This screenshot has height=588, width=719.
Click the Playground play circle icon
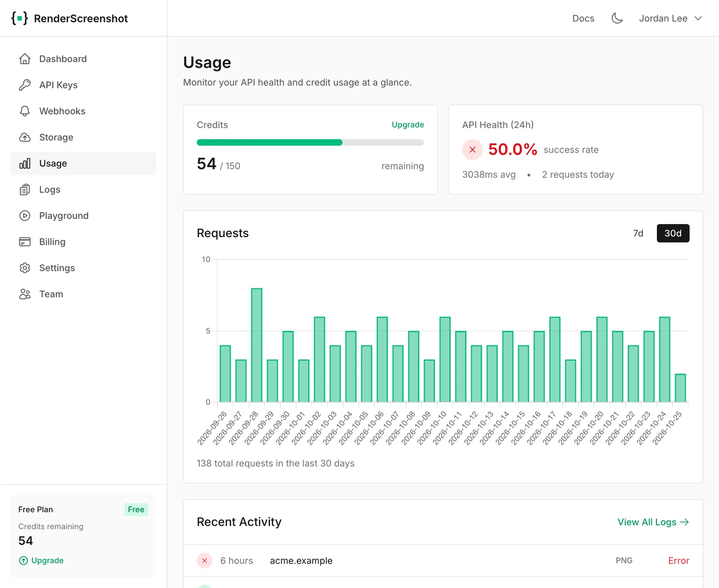(x=25, y=216)
